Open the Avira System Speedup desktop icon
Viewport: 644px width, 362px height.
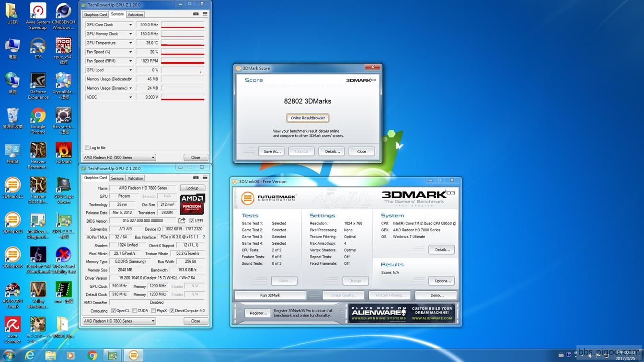coord(38,16)
